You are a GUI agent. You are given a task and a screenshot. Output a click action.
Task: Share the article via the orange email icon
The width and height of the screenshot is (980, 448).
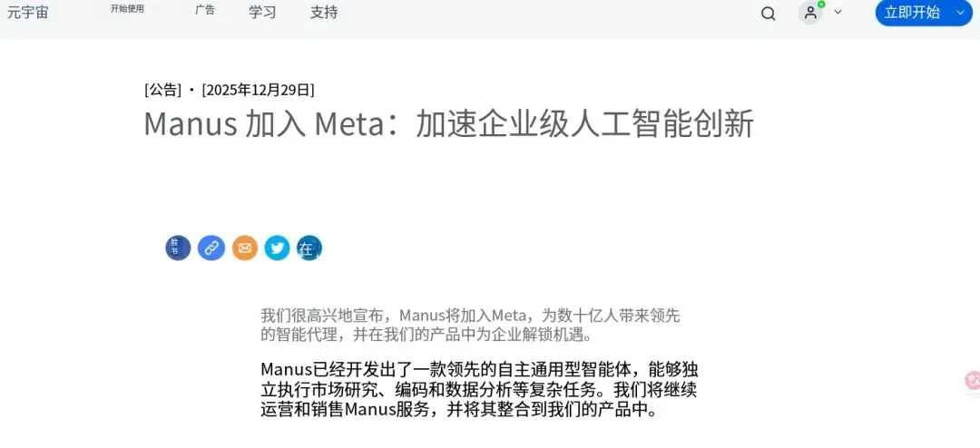tap(245, 248)
